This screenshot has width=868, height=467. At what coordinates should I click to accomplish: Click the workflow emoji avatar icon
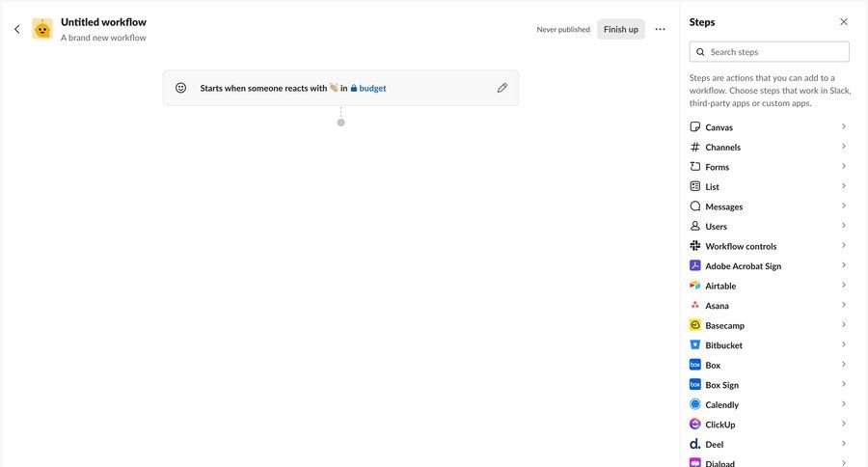click(x=42, y=29)
